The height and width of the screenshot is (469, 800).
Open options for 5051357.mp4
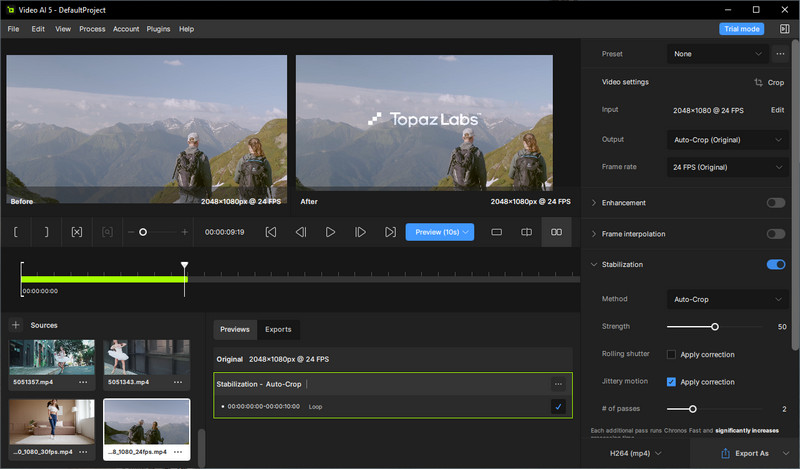(x=83, y=382)
